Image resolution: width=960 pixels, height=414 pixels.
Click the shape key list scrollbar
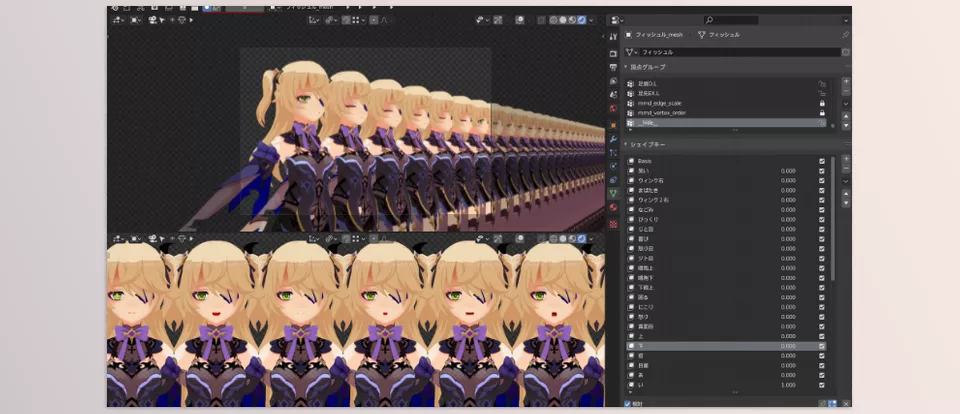(x=832, y=219)
